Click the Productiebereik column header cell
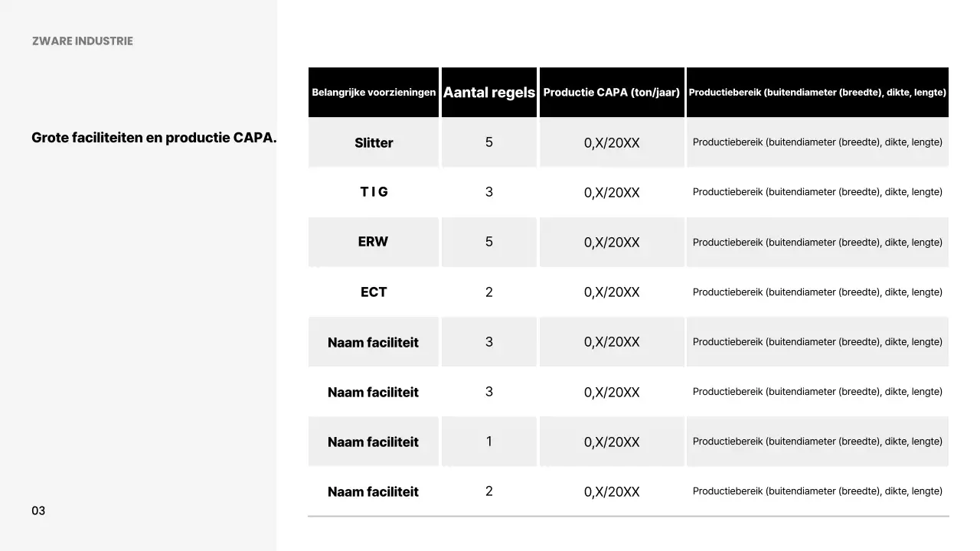980x551 pixels. pos(817,93)
